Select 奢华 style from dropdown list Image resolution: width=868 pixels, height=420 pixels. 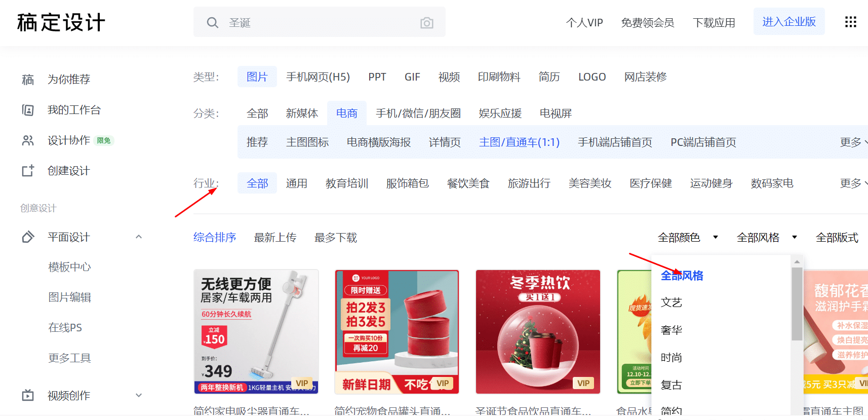coord(672,330)
